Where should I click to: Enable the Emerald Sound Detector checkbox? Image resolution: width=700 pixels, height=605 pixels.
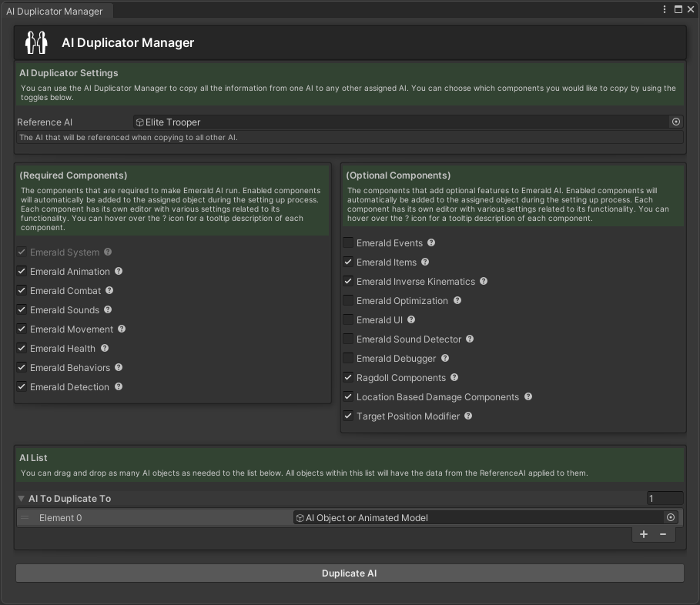point(348,339)
